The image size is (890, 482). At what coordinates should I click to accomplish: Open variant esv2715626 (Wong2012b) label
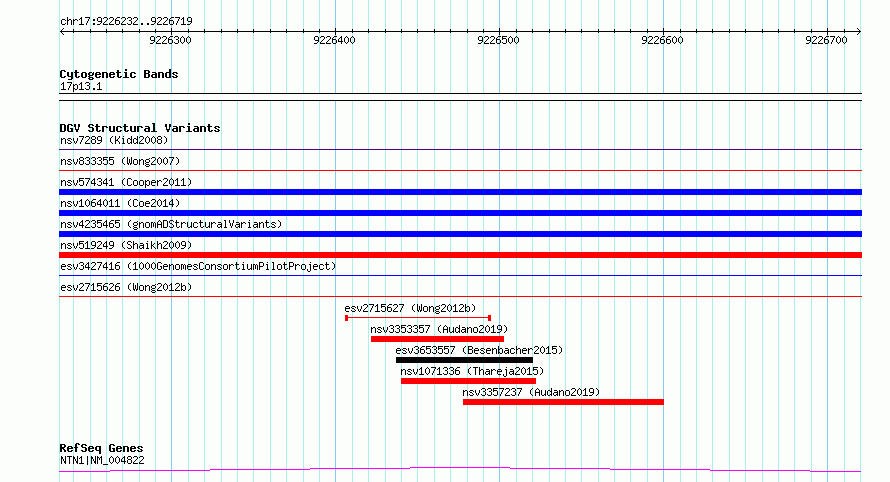point(126,287)
